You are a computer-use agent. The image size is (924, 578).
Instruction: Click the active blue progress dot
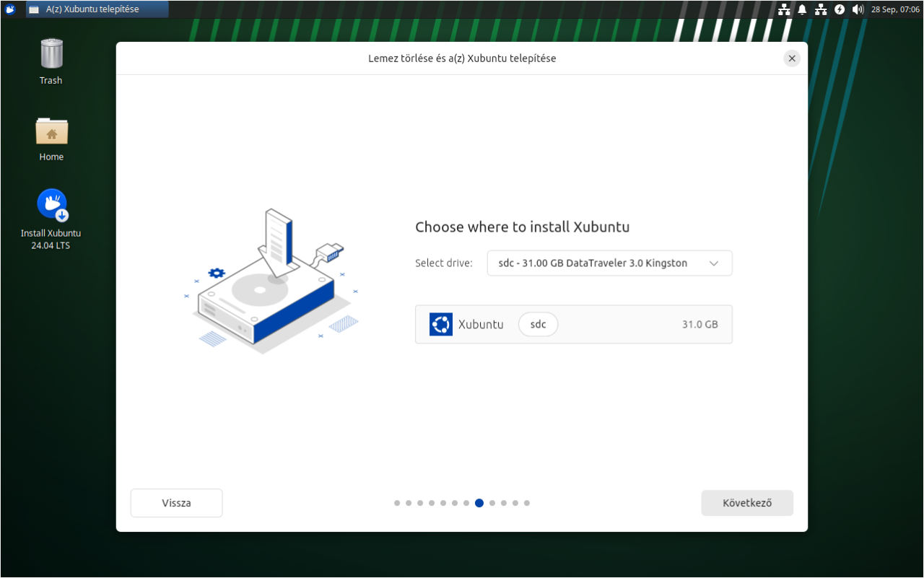[x=479, y=503]
